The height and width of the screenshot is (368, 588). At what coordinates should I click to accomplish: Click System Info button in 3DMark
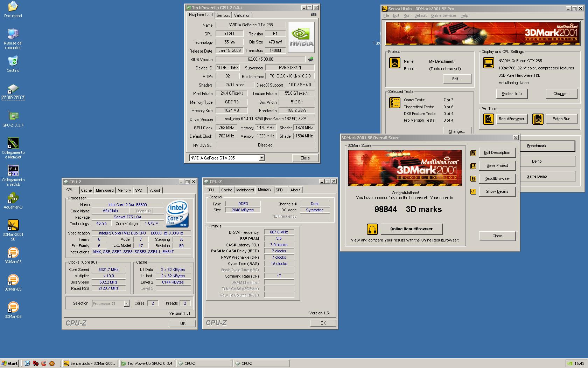click(x=511, y=94)
